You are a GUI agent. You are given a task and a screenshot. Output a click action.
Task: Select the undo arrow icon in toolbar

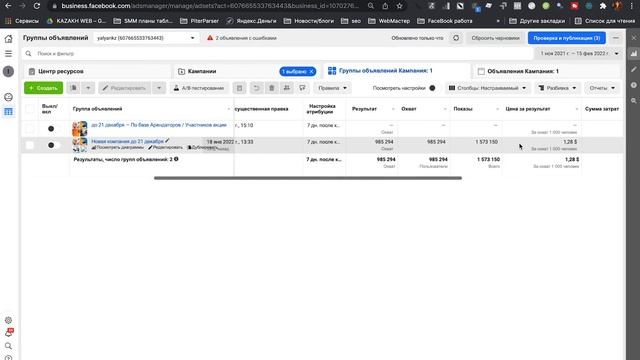click(x=256, y=88)
